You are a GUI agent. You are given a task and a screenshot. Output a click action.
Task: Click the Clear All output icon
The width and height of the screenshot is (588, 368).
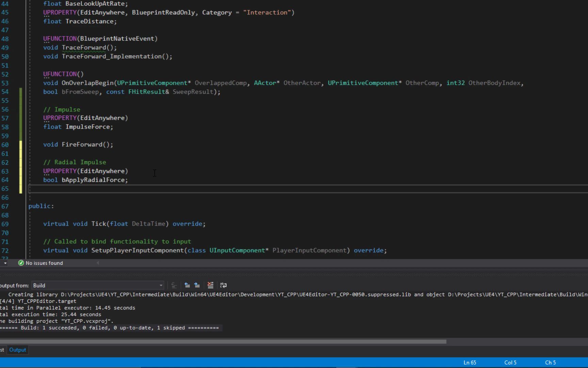point(210,285)
